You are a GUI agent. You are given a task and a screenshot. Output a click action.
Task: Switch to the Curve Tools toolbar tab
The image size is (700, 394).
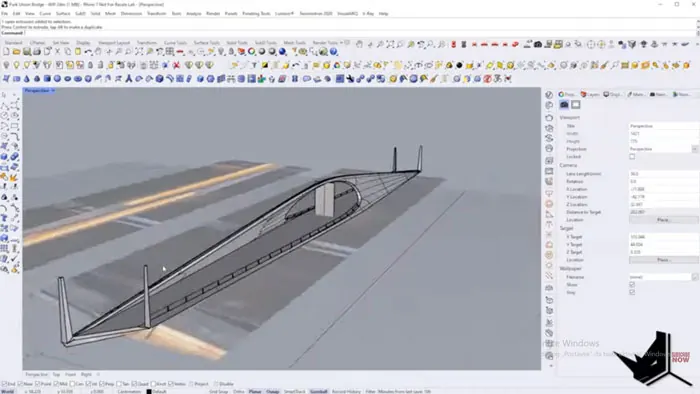pos(175,43)
